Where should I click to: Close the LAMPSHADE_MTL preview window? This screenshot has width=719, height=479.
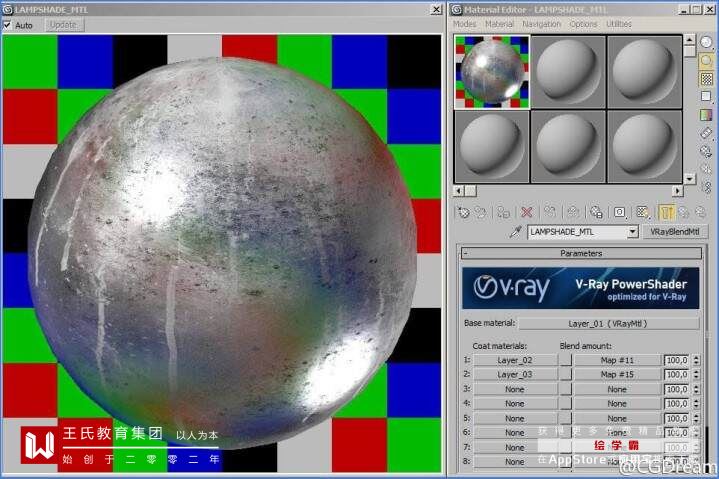(436, 9)
